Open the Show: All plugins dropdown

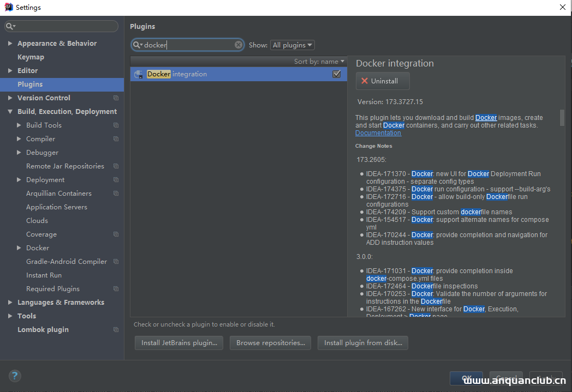[292, 45]
